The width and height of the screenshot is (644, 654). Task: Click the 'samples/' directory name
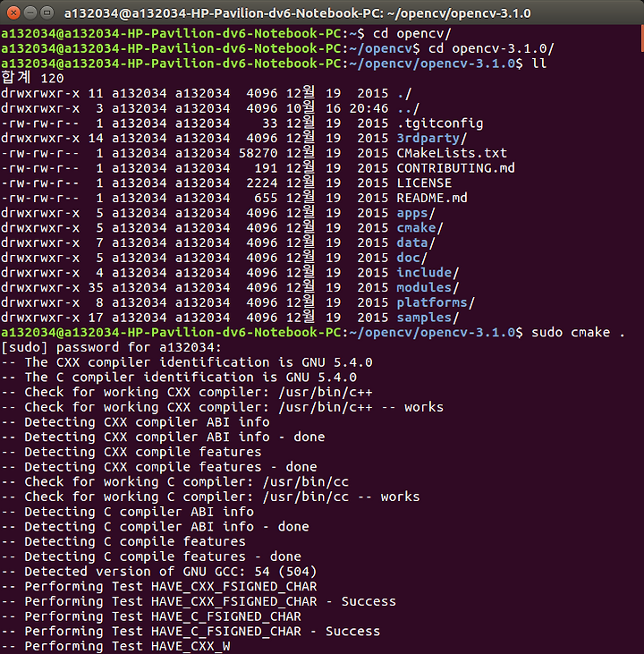pyautogui.click(x=428, y=318)
